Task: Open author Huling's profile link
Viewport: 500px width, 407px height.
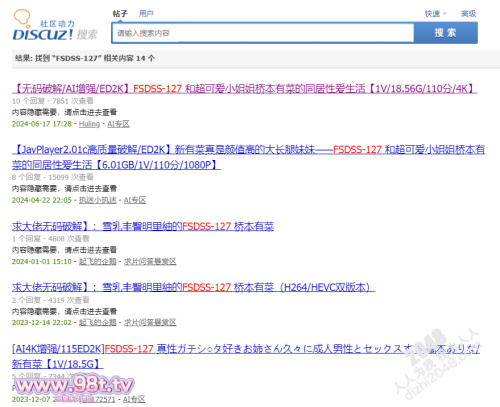Action: tap(89, 124)
